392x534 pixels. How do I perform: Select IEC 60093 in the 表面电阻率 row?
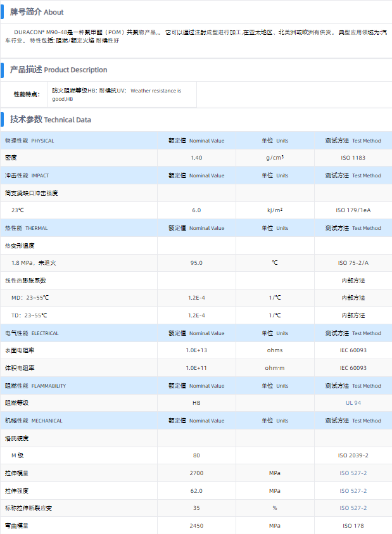click(353, 350)
